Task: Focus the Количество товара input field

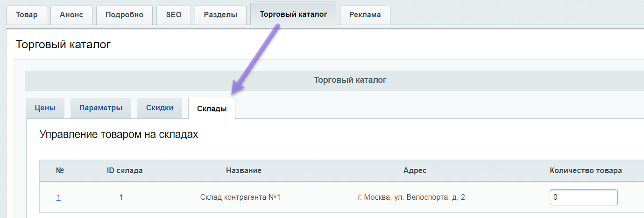Action: pyautogui.click(x=583, y=197)
